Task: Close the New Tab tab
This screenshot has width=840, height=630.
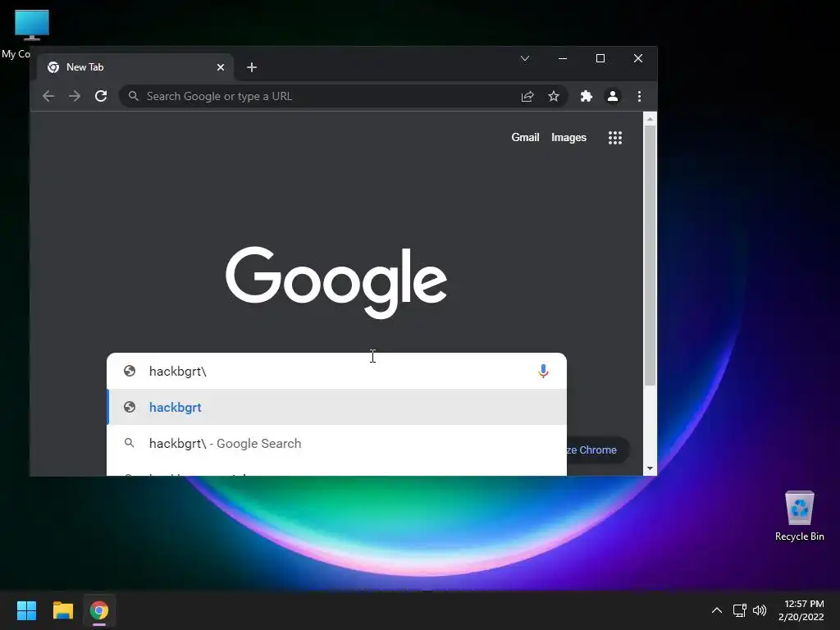Action: coord(221,67)
